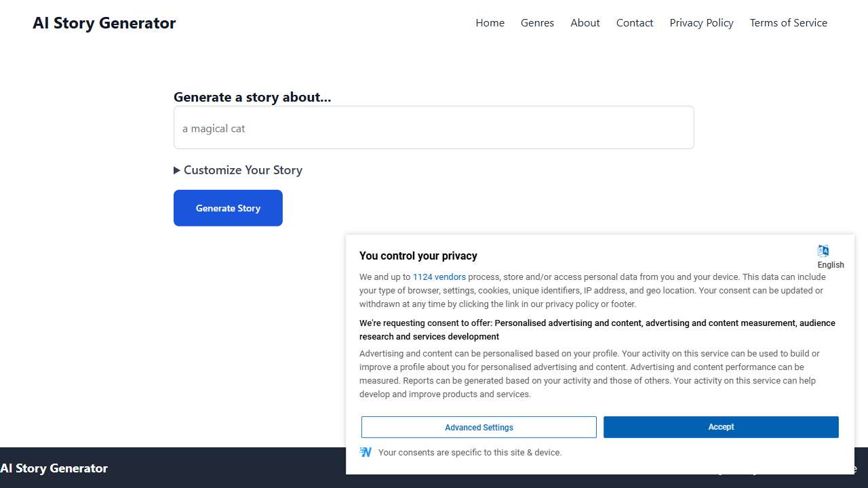
Task: Click the InMobi consent framework icon
Action: [x=366, y=452]
